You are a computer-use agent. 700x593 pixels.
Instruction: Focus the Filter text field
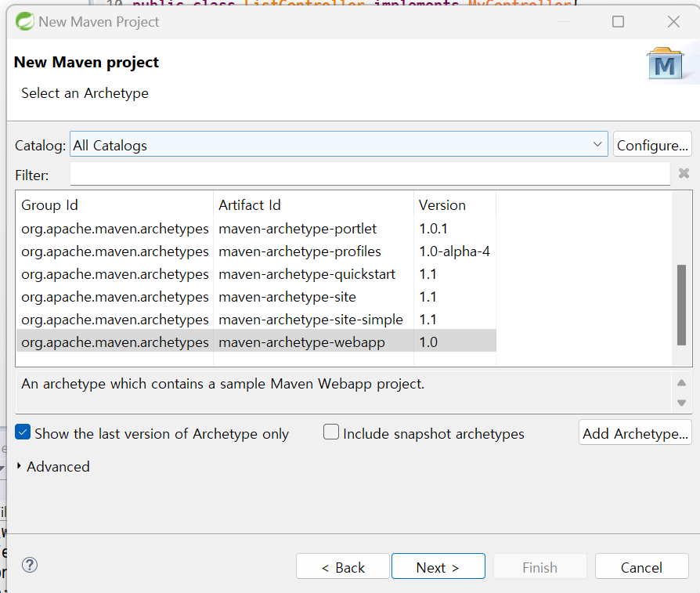[x=370, y=174]
